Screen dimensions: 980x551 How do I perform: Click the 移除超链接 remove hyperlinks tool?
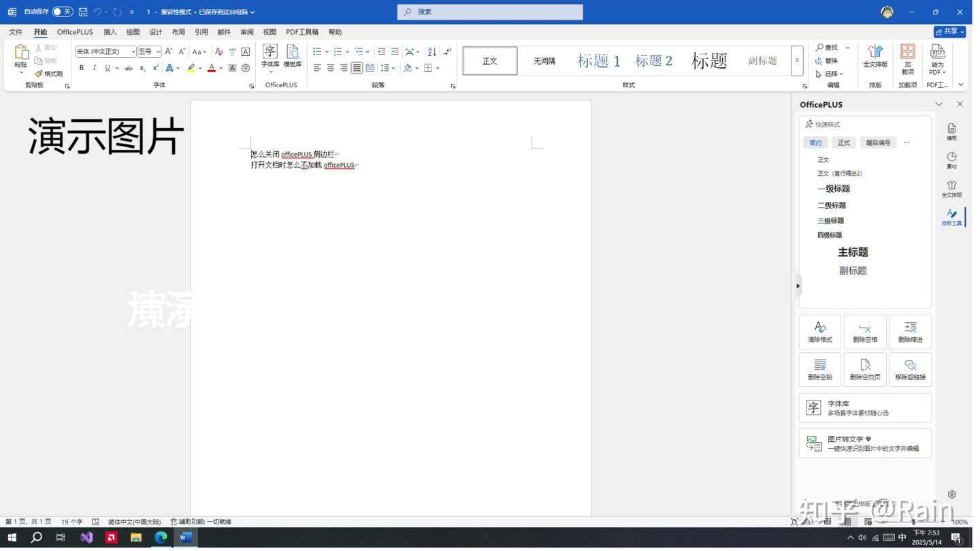click(x=910, y=369)
